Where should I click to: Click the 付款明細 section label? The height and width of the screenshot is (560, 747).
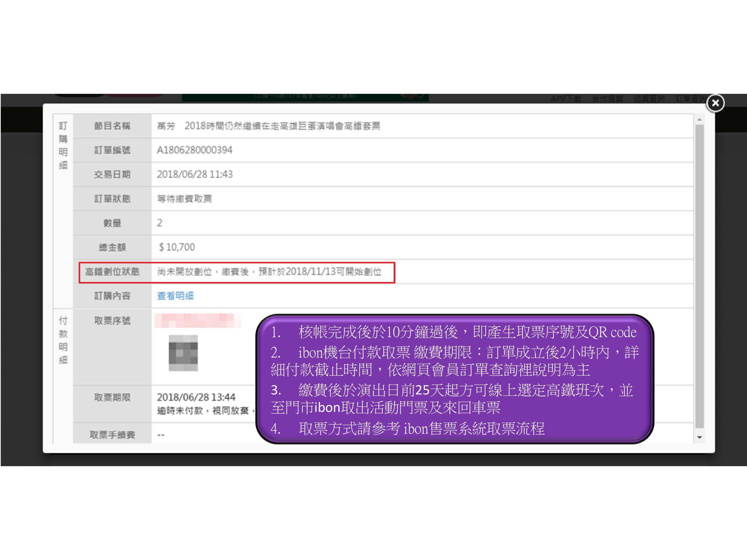(63, 340)
